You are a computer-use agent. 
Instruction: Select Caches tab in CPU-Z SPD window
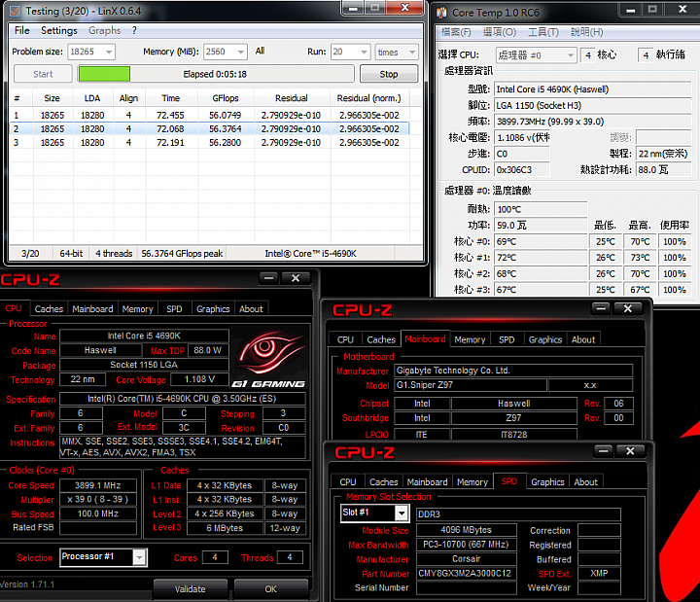(383, 481)
